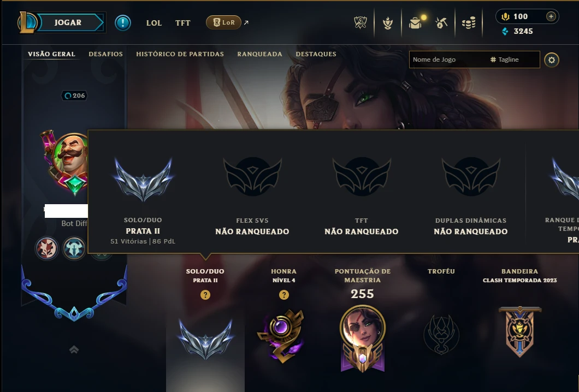Select the Clash Temporada 2023 banner

tap(520, 331)
